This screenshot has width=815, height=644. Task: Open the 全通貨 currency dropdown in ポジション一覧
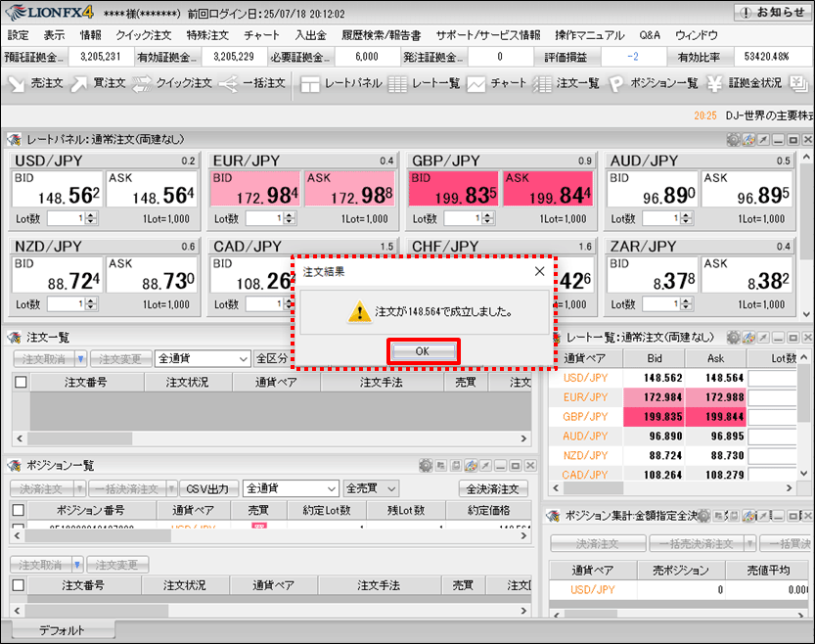pyautogui.click(x=291, y=488)
